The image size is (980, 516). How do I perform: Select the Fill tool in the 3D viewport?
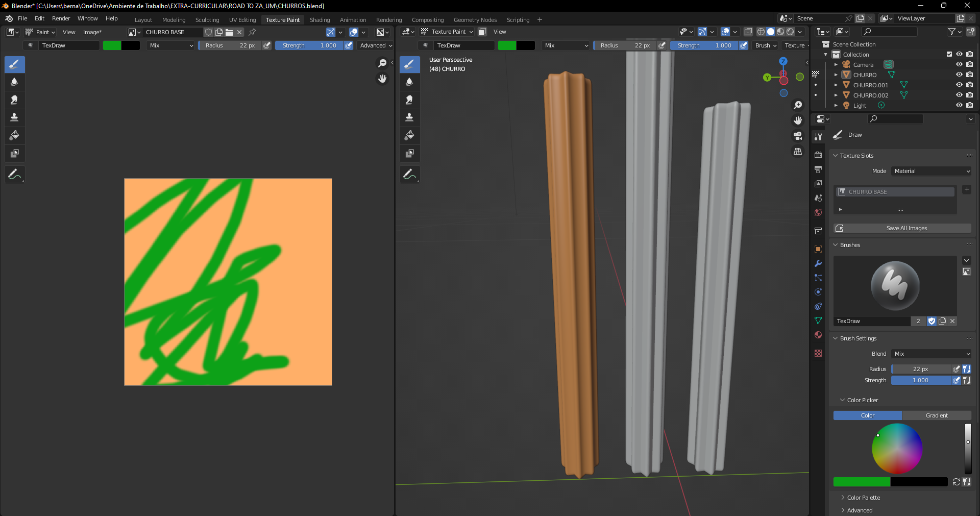(x=409, y=136)
